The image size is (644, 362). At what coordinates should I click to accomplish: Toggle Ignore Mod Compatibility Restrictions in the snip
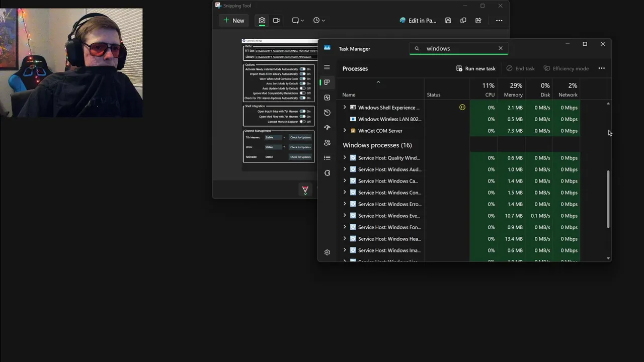[302, 93]
